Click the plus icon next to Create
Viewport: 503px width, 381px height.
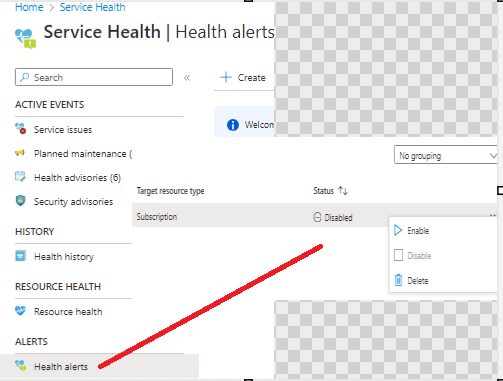226,77
